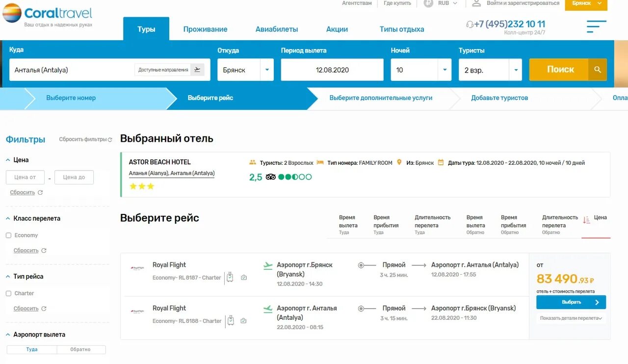Click Войти и зарегистрироваться link
This screenshot has width=628, height=364.
pyautogui.click(x=523, y=3)
